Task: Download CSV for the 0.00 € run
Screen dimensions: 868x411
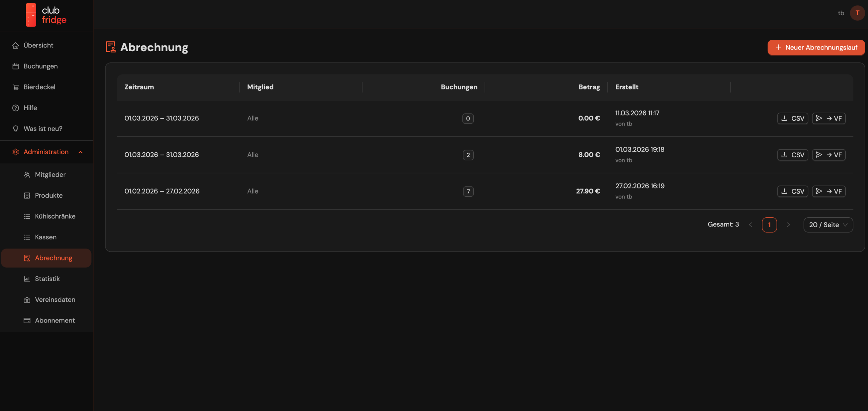Action: 792,118
